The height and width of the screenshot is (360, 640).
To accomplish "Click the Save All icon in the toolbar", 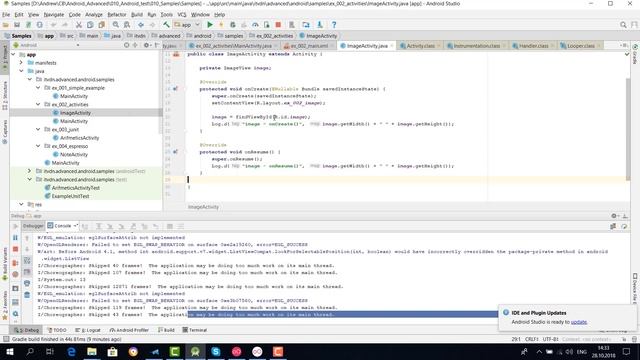I will pyautogui.click(x=17, y=25).
